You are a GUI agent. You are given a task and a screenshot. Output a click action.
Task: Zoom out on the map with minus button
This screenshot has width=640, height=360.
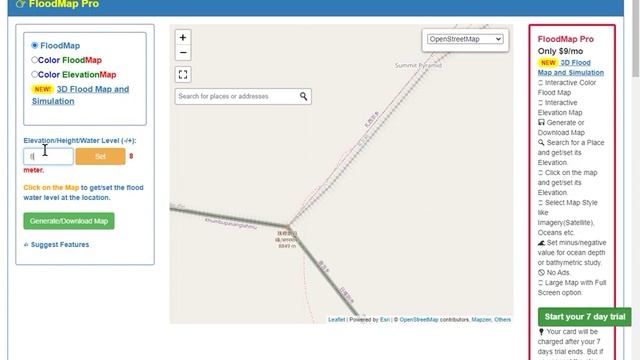183,53
